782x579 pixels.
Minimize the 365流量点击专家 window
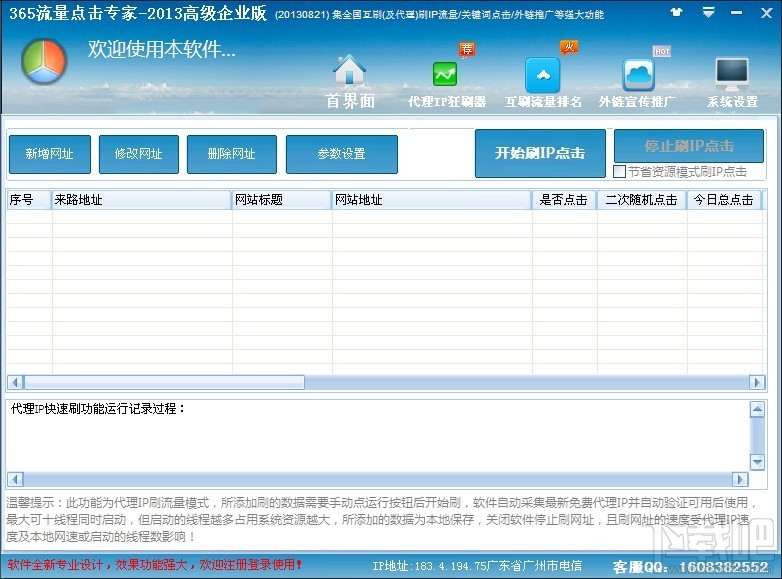[737, 13]
